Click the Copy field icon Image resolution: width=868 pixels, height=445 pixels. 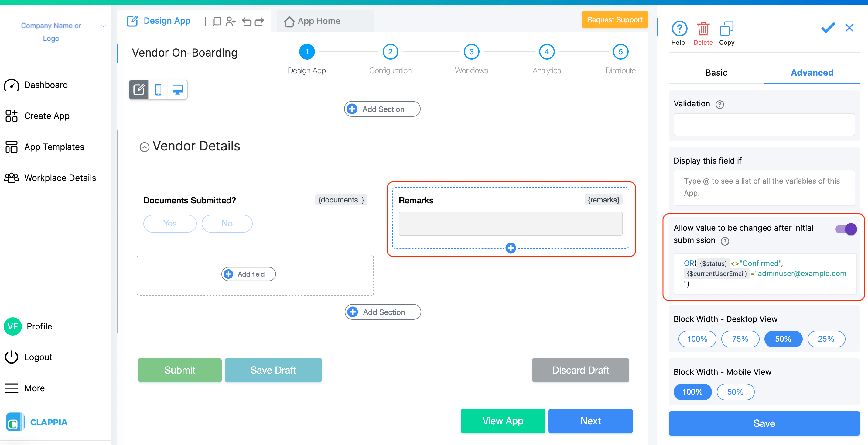tap(726, 29)
